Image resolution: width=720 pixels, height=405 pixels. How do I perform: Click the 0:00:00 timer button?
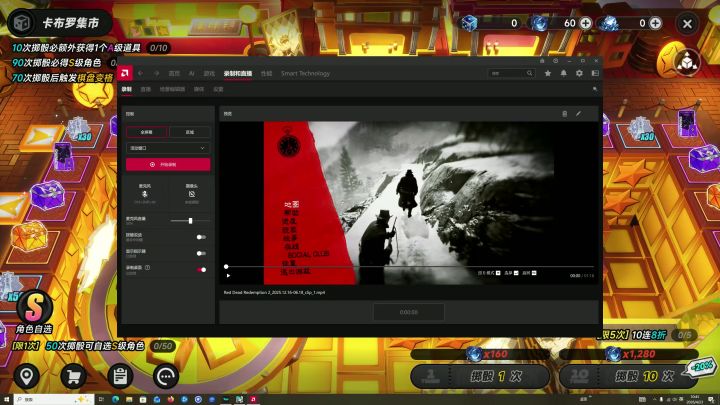pos(409,312)
